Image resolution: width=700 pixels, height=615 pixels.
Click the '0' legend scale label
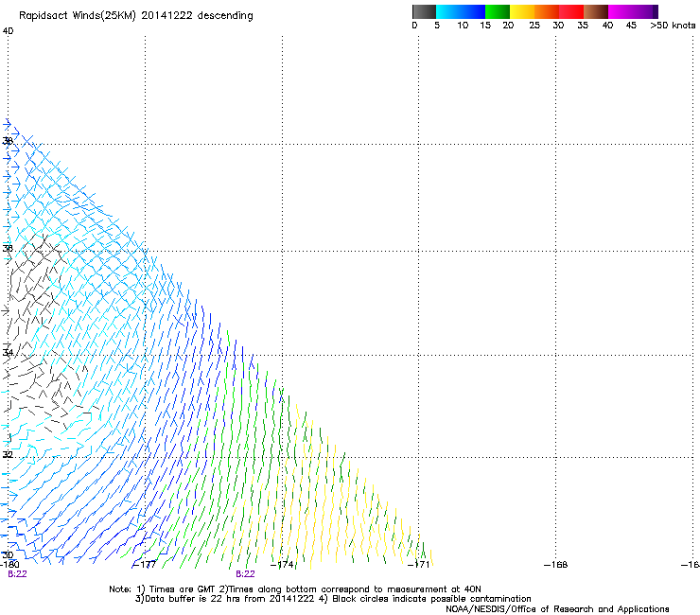coord(414,26)
